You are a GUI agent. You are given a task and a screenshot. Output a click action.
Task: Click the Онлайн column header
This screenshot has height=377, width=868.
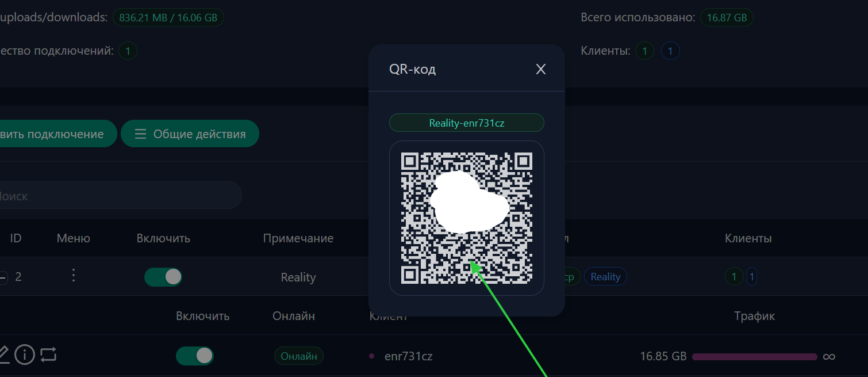point(294,316)
